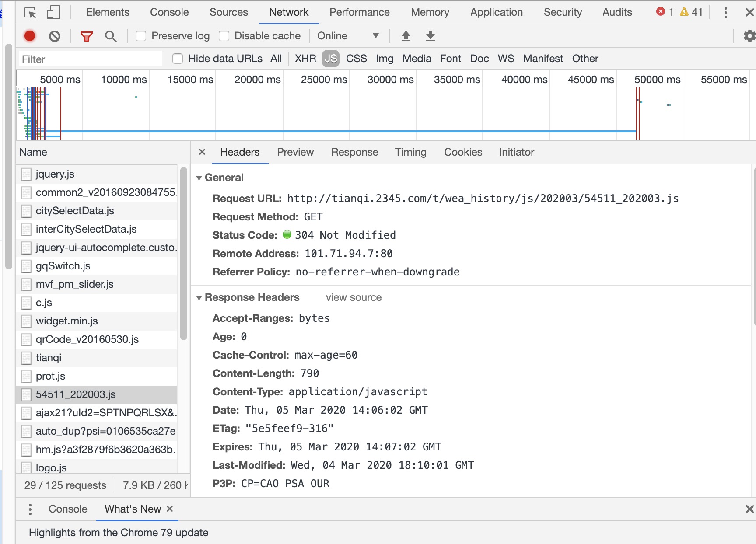
Task: Click the yellow warning count badge
Action: (x=691, y=12)
